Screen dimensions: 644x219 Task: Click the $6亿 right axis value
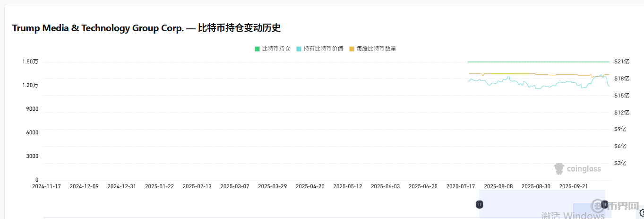(x=620, y=146)
